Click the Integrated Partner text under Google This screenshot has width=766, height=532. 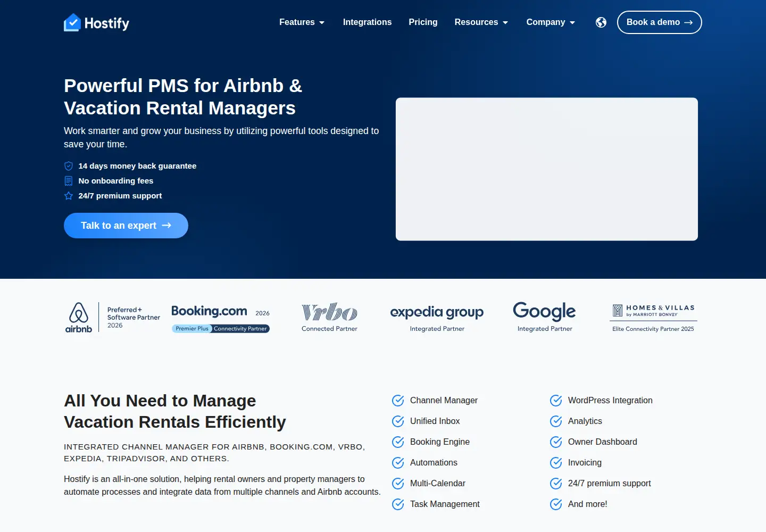tap(545, 329)
